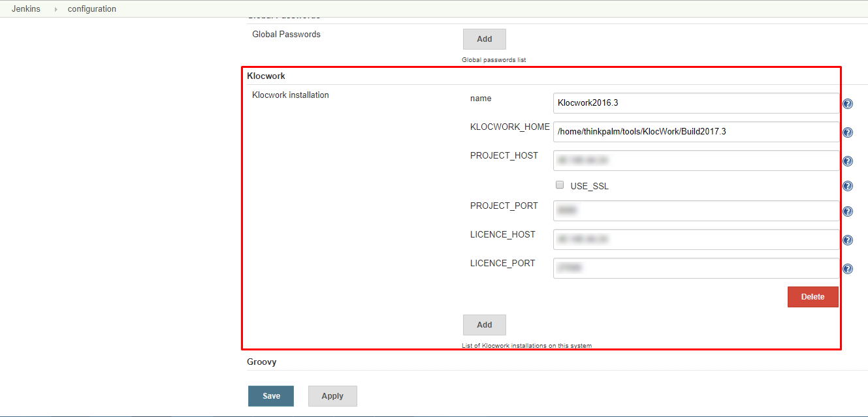Select the LICENCE_PORT field label
This screenshot has height=417, width=868.
(x=503, y=264)
